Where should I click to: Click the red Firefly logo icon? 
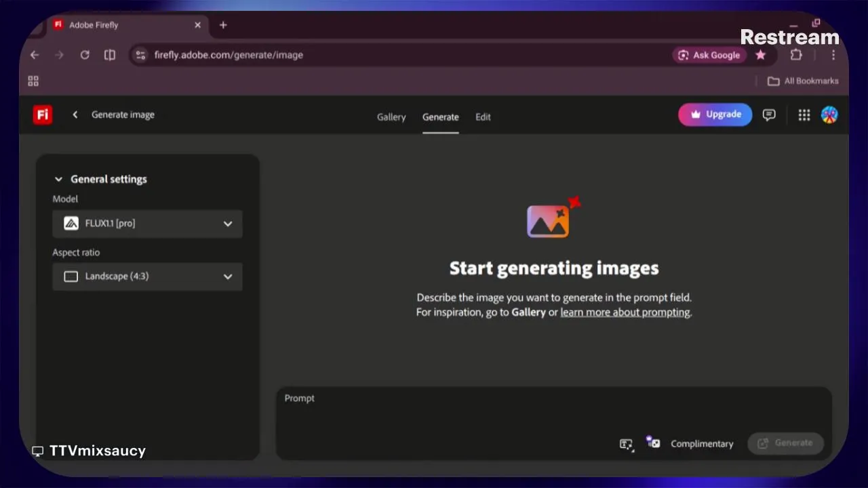click(43, 115)
